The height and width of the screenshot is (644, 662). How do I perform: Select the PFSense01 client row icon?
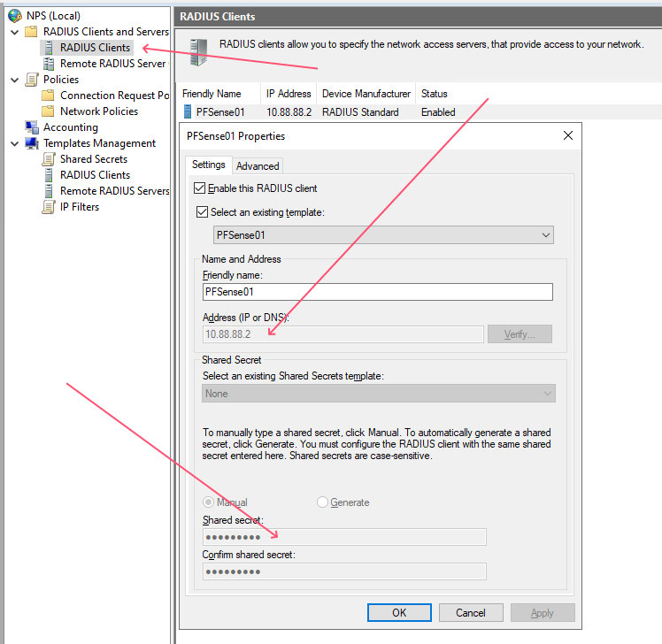(x=188, y=112)
